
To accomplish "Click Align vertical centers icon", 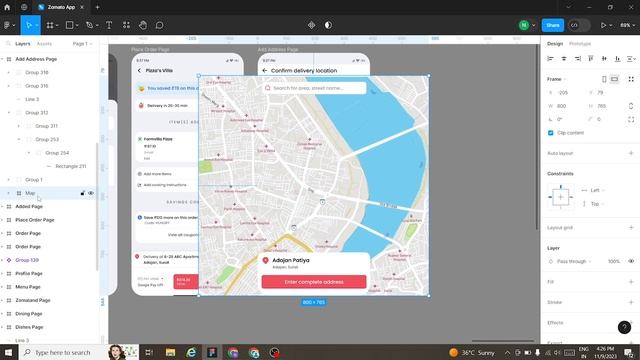I will pyautogui.click(x=604, y=59).
